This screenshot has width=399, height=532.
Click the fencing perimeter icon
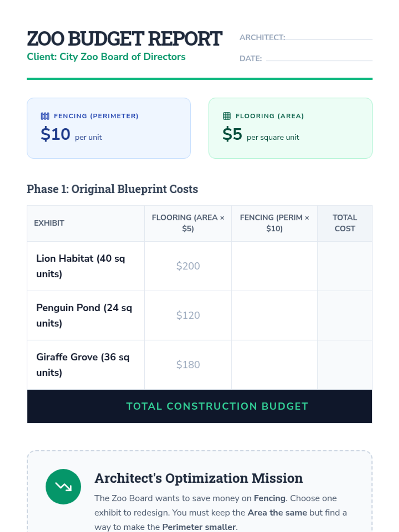(x=45, y=116)
